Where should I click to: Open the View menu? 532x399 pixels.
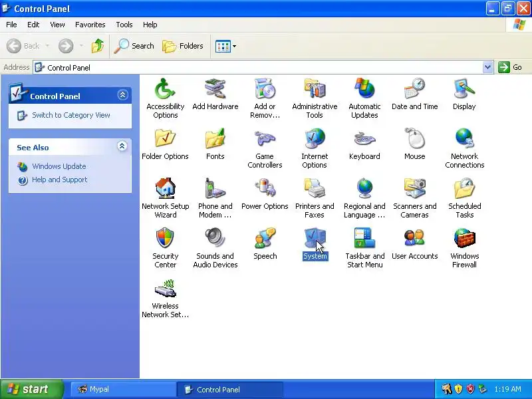(57, 25)
